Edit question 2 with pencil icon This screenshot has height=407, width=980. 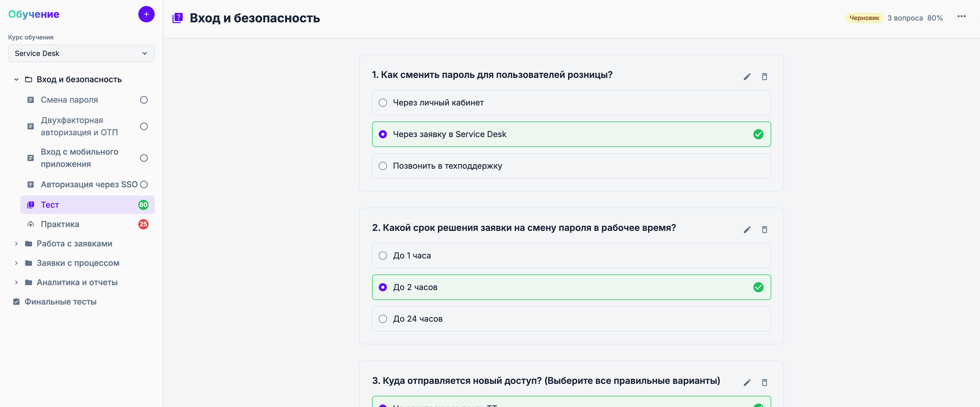coord(747,229)
